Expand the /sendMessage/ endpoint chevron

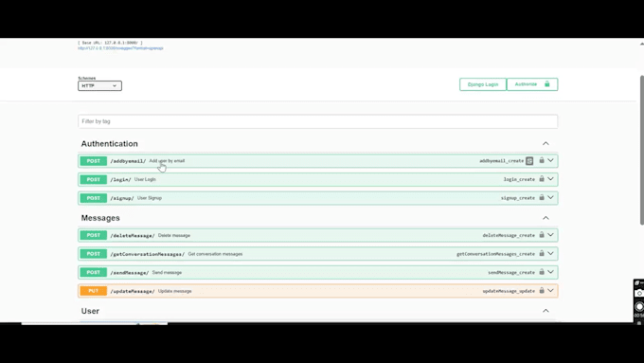point(551,272)
